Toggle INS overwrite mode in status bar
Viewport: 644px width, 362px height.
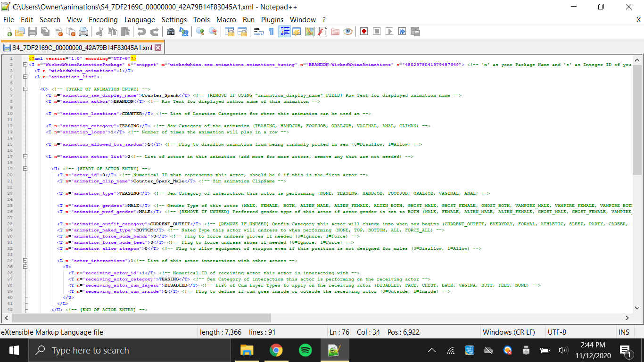click(x=624, y=332)
